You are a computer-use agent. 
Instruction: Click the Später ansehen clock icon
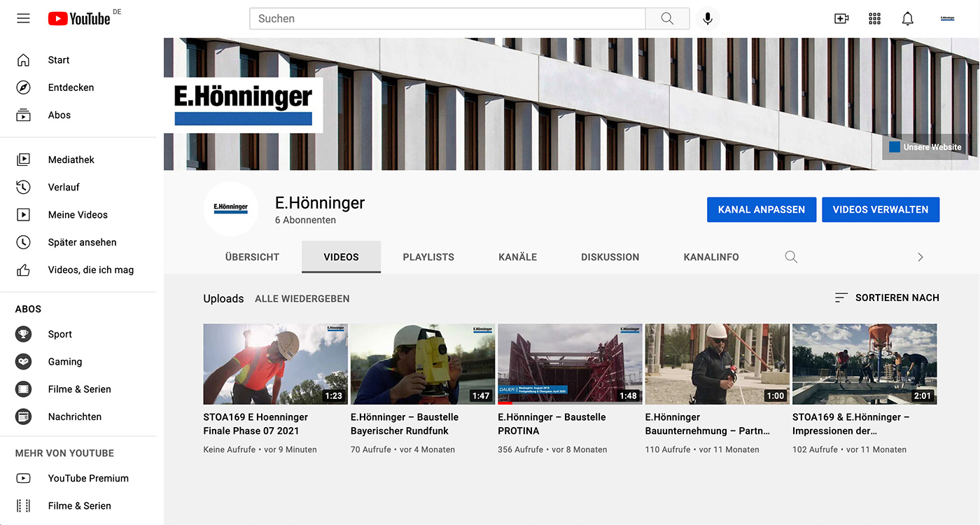pyautogui.click(x=24, y=242)
